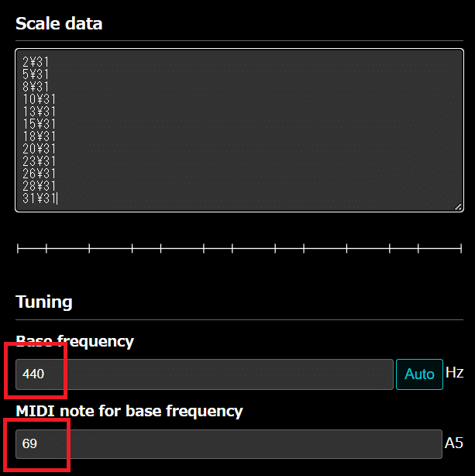Click the Auto base frequency button
The width and height of the screenshot is (475, 476).
(419, 374)
